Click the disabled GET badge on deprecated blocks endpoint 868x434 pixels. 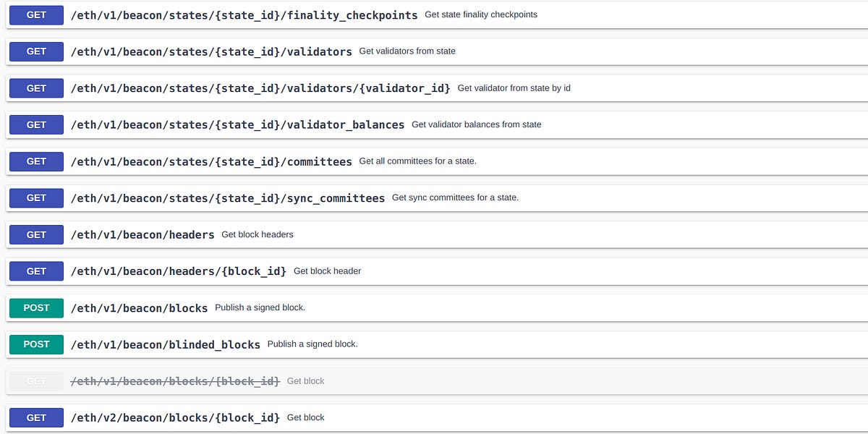pos(35,380)
